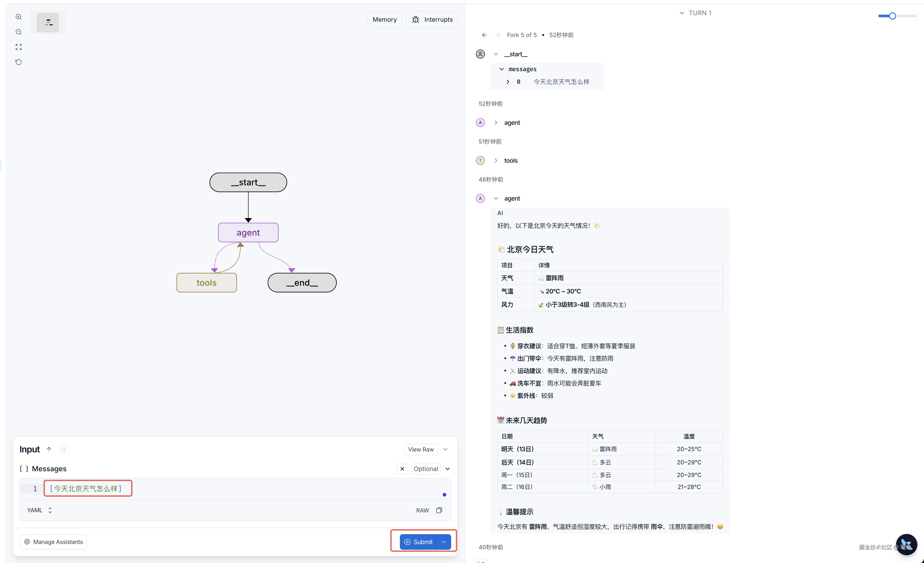Expand the tools step in the thread
The height and width of the screenshot is (563, 924).
point(496,160)
